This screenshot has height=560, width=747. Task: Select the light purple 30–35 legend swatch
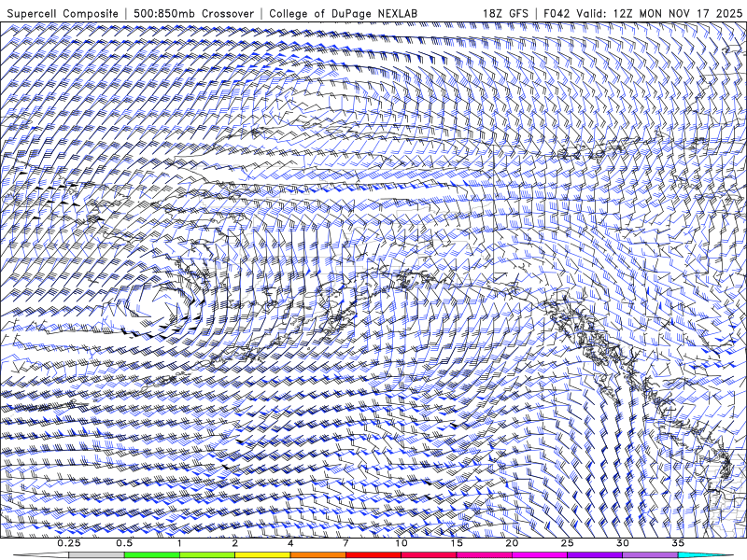pyautogui.click(x=650, y=555)
